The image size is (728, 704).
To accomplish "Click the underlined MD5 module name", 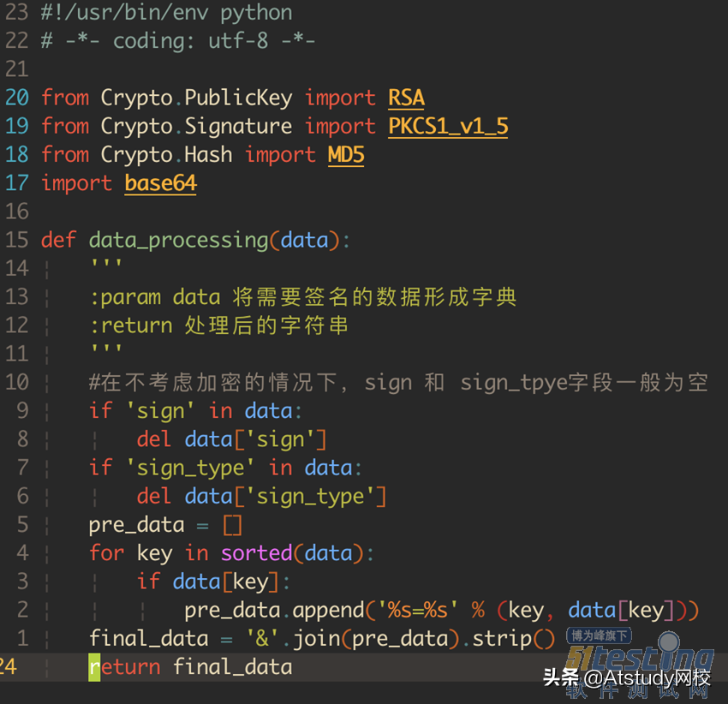I will point(346,155).
